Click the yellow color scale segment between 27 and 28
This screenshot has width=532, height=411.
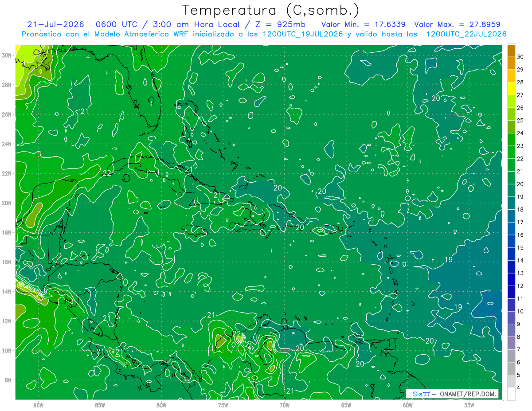point(511,89)
